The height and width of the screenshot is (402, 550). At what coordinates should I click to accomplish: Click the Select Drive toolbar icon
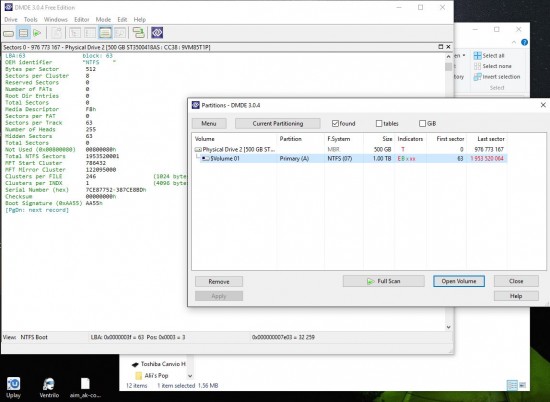(x=9, y=34)
